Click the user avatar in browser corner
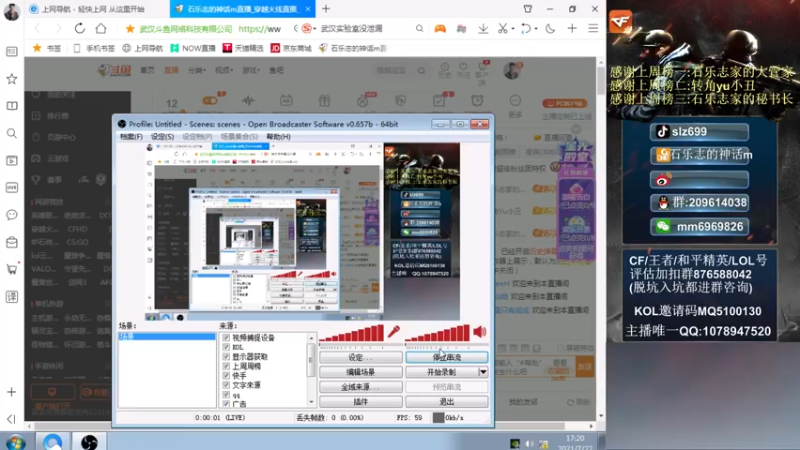 11,11
